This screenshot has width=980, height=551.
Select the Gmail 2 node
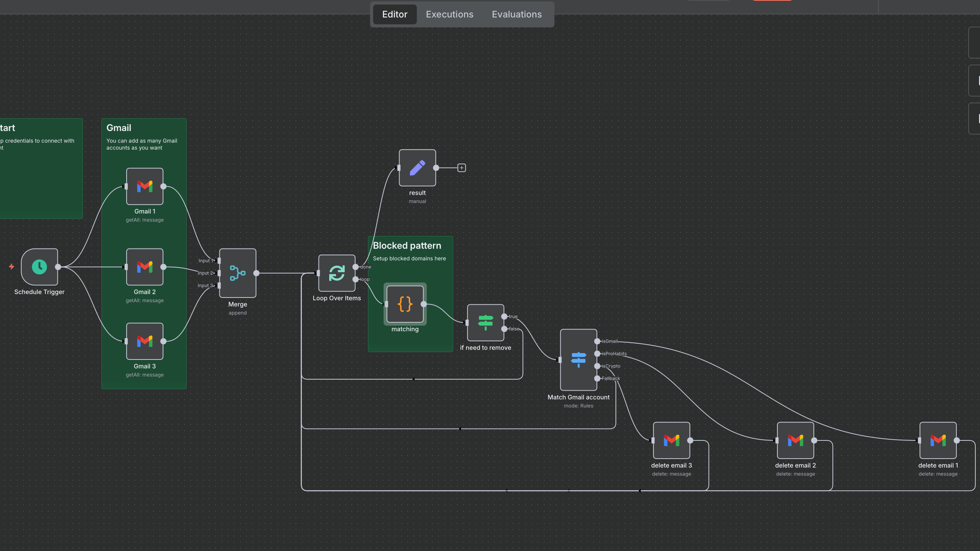(144, 267)
